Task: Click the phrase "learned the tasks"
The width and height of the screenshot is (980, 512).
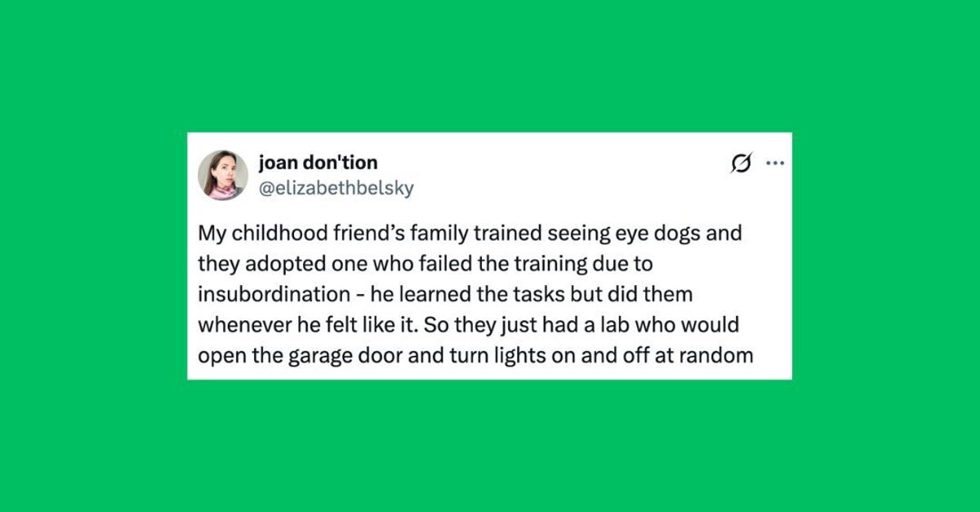Action: coord(460,294)
